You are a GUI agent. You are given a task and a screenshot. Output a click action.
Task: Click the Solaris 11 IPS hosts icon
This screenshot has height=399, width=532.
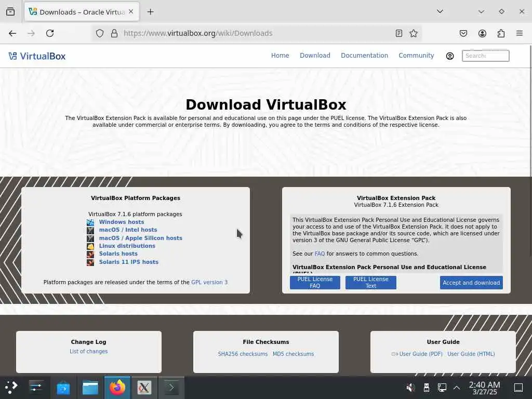[90, 262]
